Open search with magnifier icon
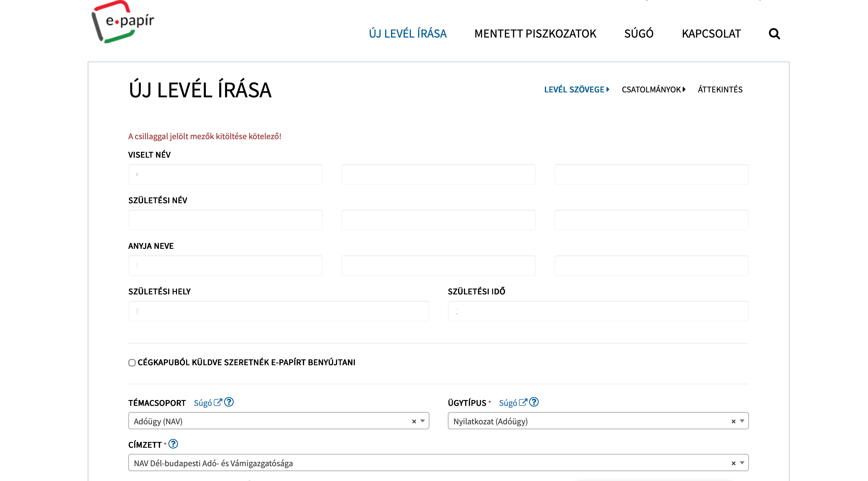 tap(774, 34)
